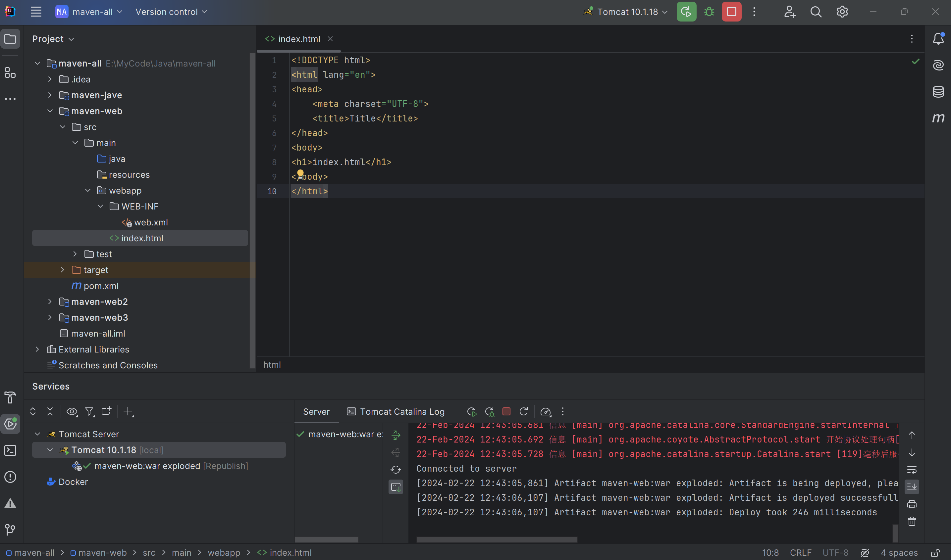Switch to the Server tab

[316, 412]
